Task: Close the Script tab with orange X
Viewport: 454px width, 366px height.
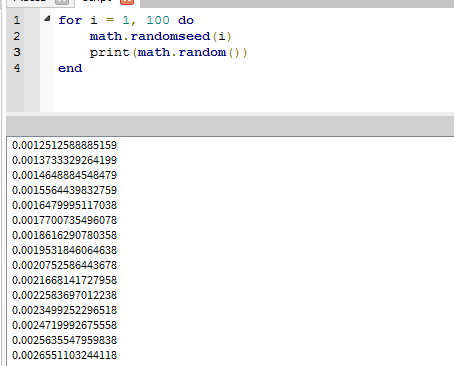Action: coord(127,2)
